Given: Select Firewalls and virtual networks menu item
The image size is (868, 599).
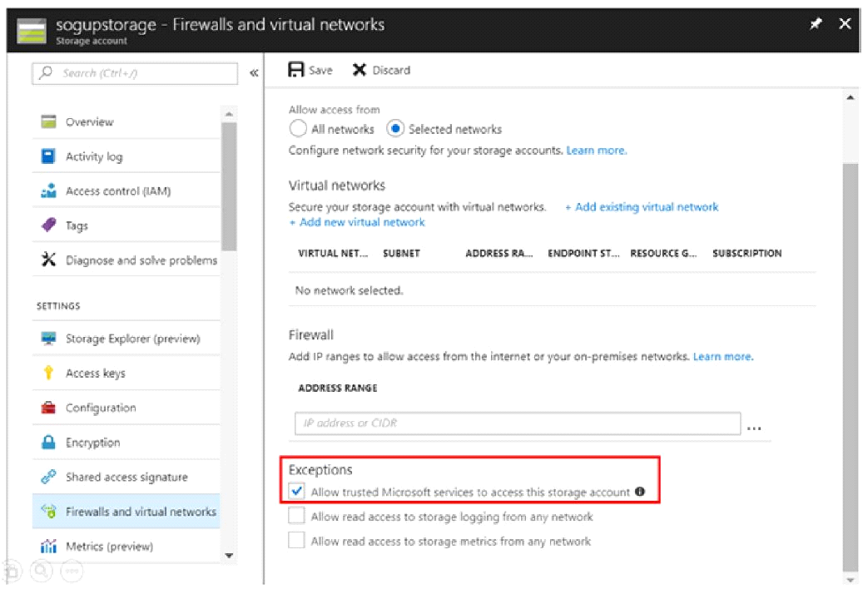Looking at the screenshot, I should (126, 511).
